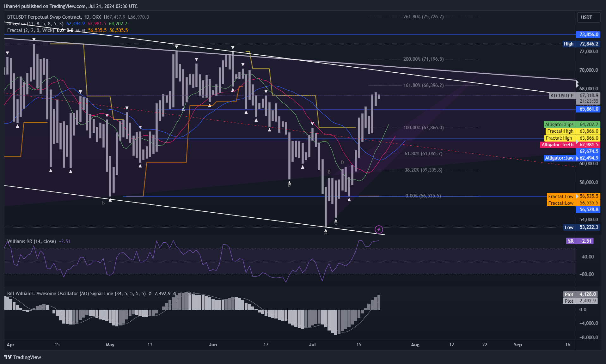Click the Alligator:Lips 64,202.7 label
The height and width of the screenshot is (364, 606).
pyautogui.click(x=572, y=124)
